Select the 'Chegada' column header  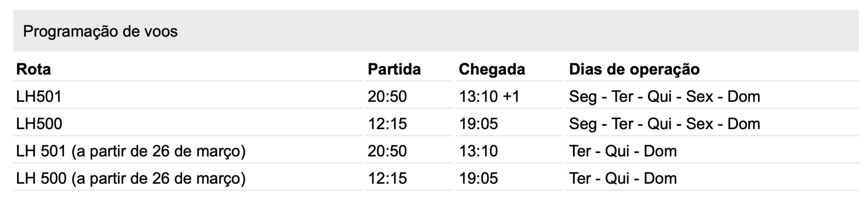pos(492,69)
